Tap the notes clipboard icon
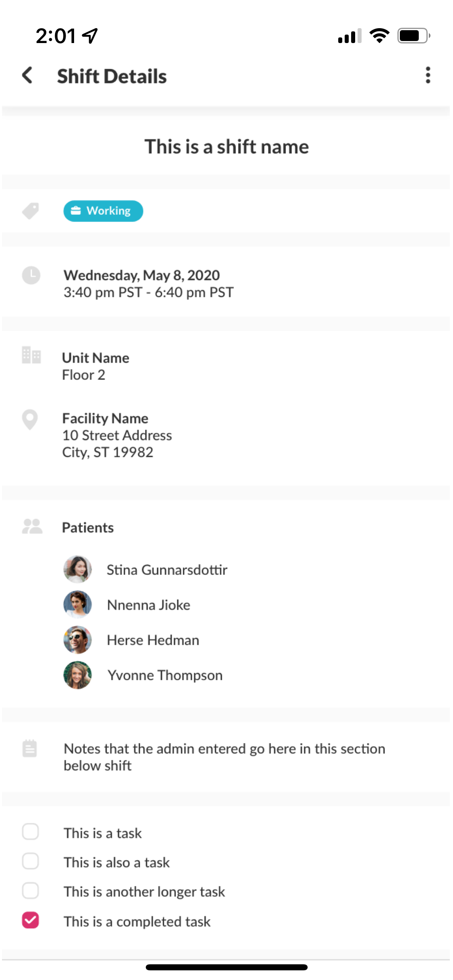This screenshot has height=980, width=453. pos(30,748)
